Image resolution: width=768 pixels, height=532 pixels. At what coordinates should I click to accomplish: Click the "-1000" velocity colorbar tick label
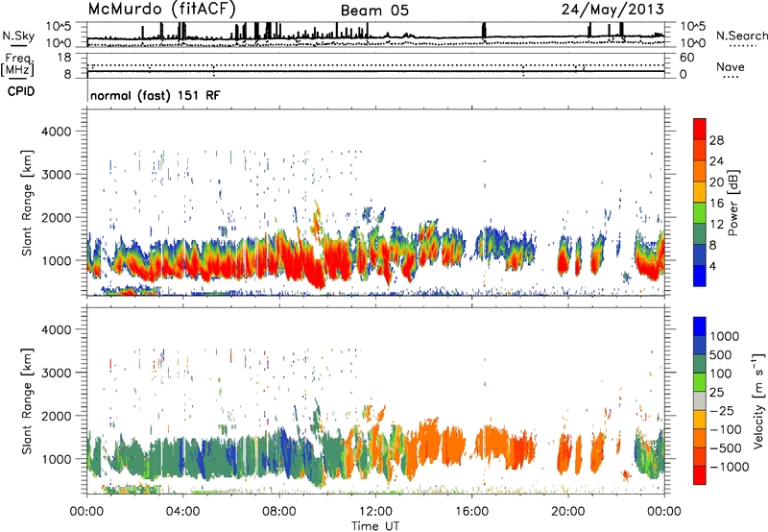coord(729,467)
